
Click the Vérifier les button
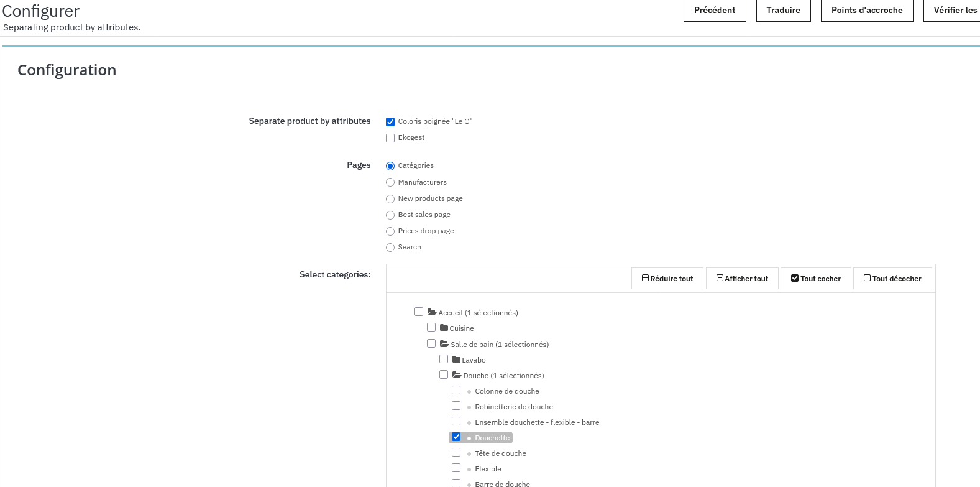(953, 11)
